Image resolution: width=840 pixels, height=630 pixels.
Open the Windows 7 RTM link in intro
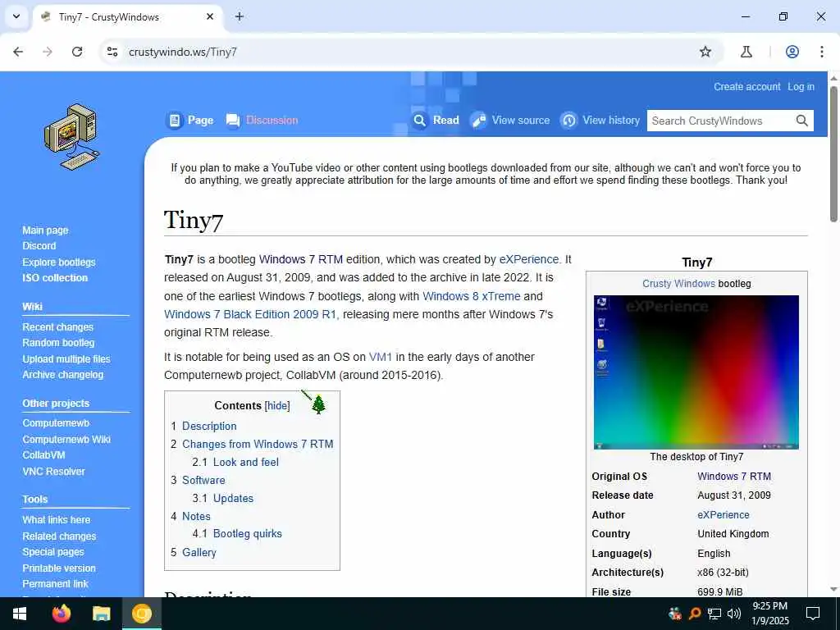(x=301, y=259)
